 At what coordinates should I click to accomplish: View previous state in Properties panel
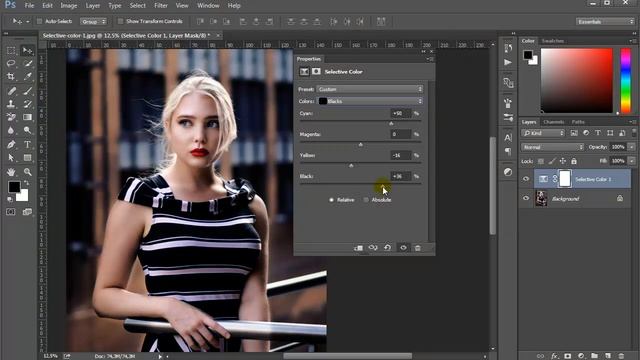pyautogui.click(x=373, y=248)
